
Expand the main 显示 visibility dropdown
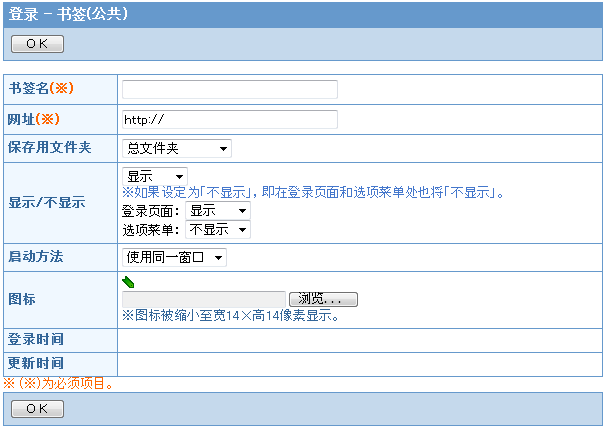[154, 176]
